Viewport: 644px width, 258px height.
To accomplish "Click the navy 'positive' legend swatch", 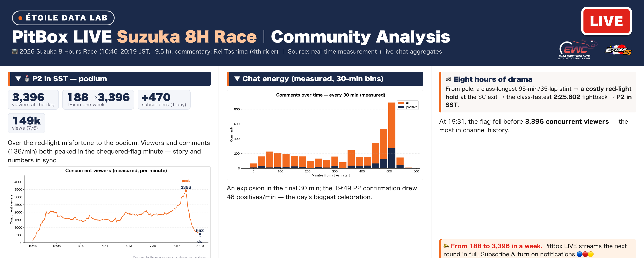I will tap(401, 107).
